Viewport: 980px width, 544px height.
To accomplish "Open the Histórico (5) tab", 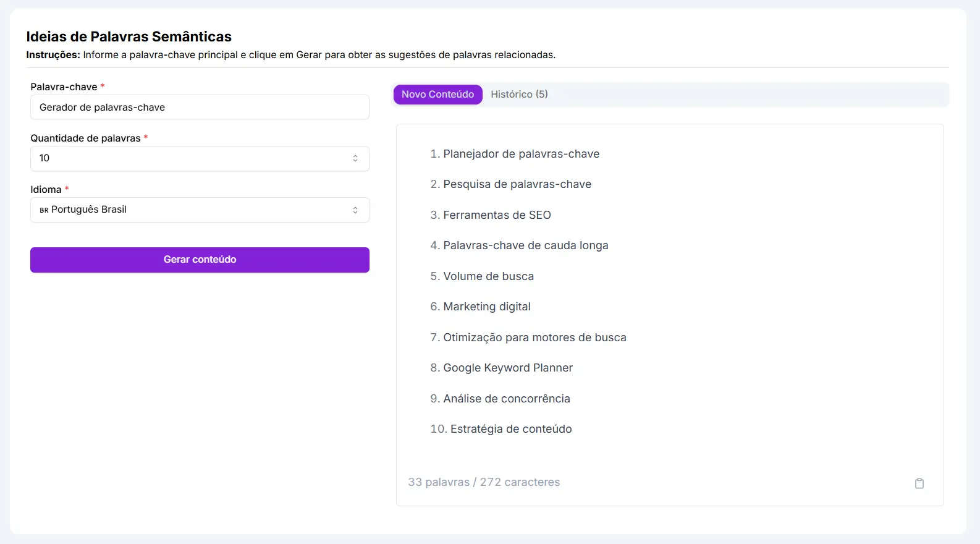I will point(519,95).
